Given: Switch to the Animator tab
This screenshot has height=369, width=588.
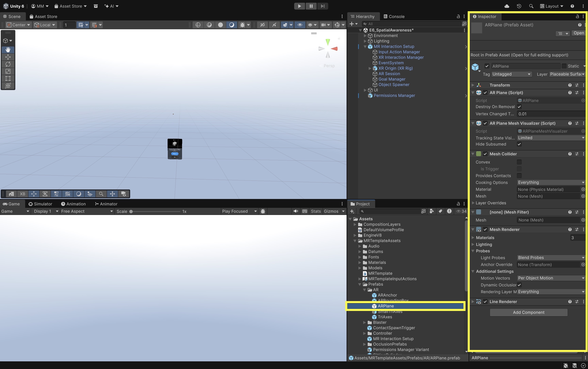Looking at the screenshot, I should click(x=106, y=204).
